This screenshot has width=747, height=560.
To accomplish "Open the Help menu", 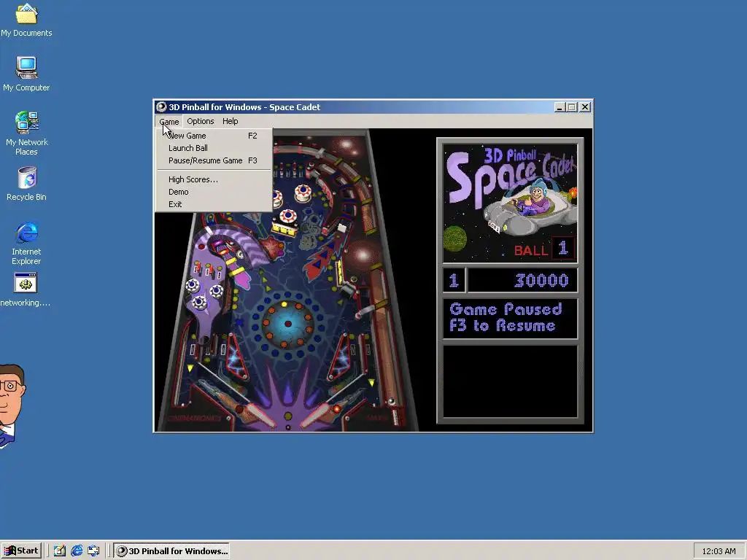I will click(x=230, y=122).
